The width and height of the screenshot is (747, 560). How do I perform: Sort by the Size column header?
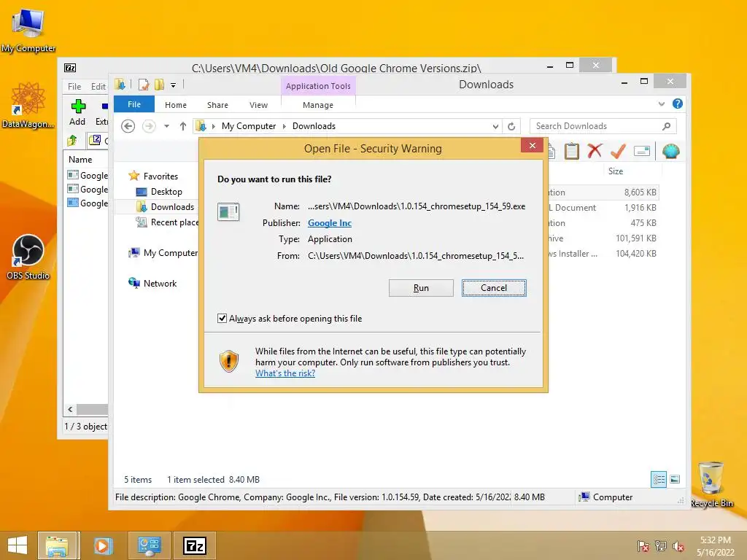[616, 171]
